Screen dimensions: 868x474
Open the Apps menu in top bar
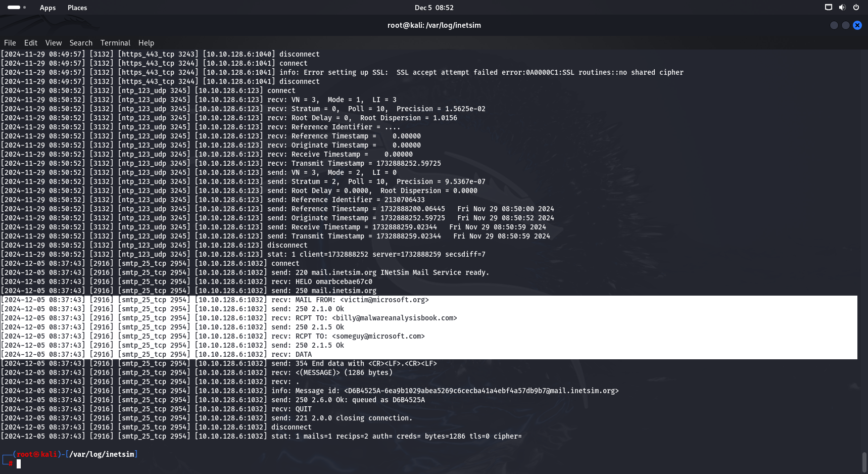click(x=47, y=8)
